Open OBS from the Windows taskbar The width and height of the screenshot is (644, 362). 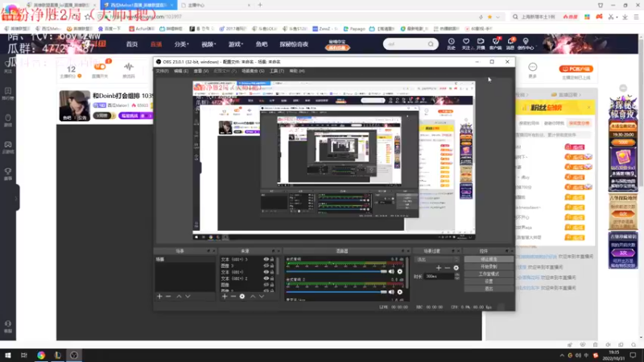[x=74, y=355]
